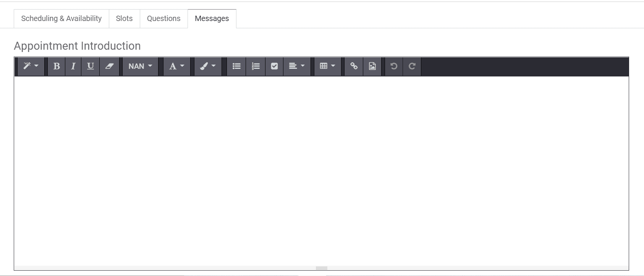Insert a link
The width and height of the screenshot is (644, 276).
pyautogui.click(x=354, y=67)
